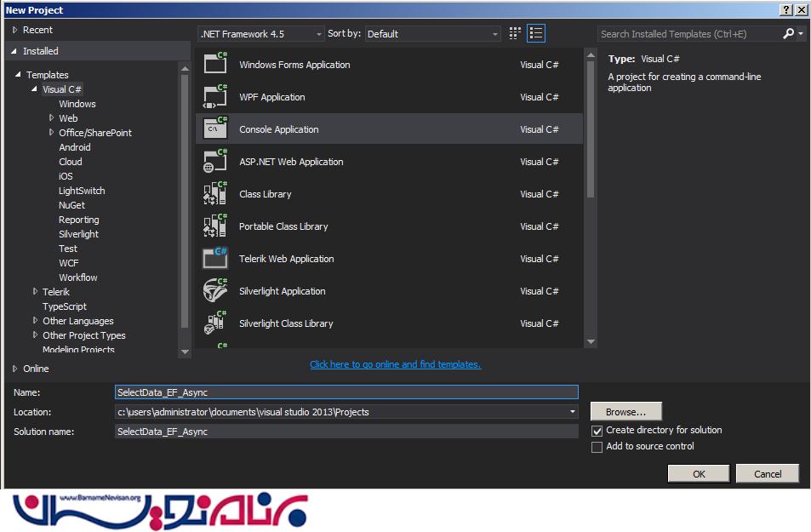Click the Windows Forms Application template icon

214,65
